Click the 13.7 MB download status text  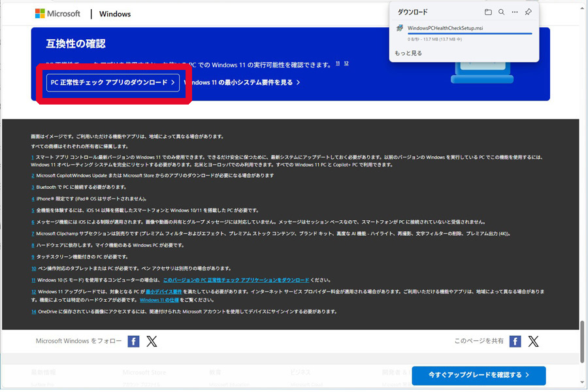tap(434, 39)
